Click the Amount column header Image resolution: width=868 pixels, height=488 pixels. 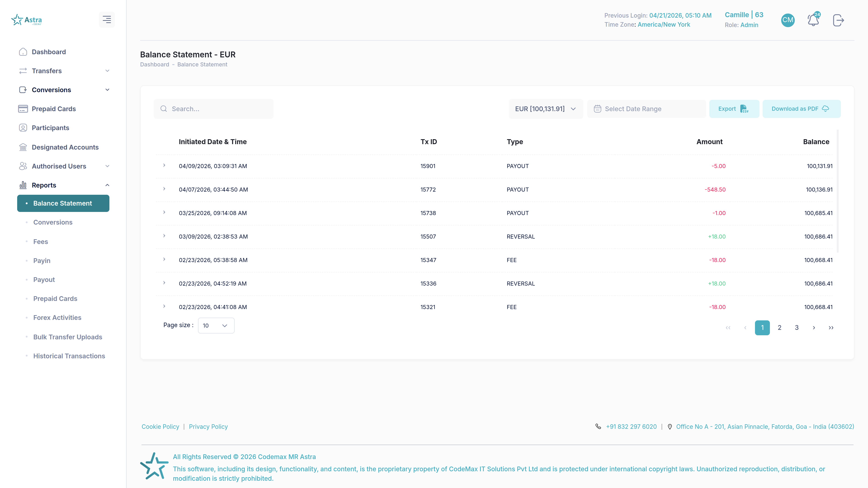(x=709, y=142)
